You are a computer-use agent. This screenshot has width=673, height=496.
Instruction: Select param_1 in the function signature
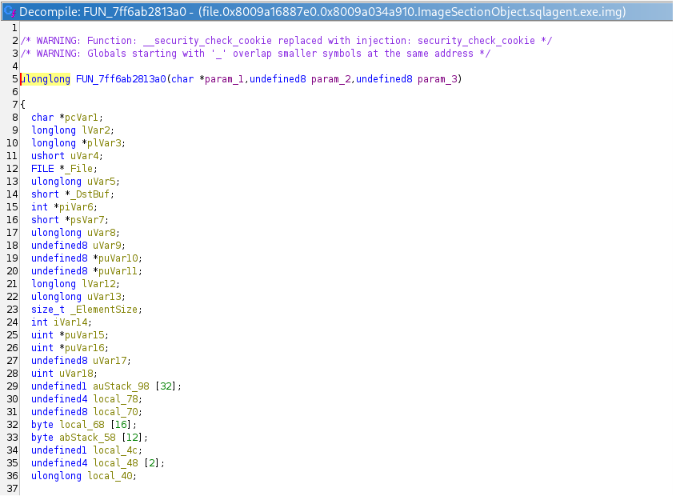224,79
